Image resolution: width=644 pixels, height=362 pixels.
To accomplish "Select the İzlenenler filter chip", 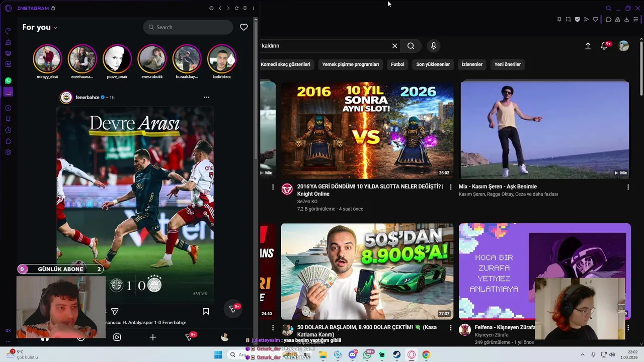I will pyautogui.click(x=472, y=64).
